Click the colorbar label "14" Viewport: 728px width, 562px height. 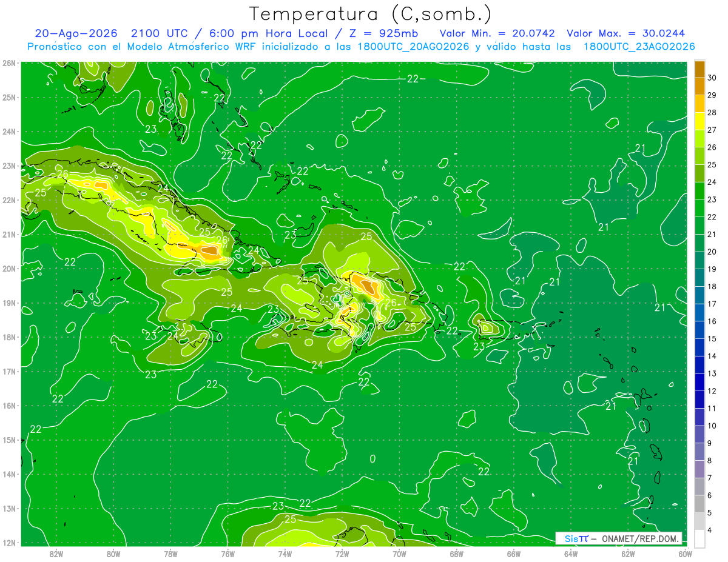click(712, 356)
